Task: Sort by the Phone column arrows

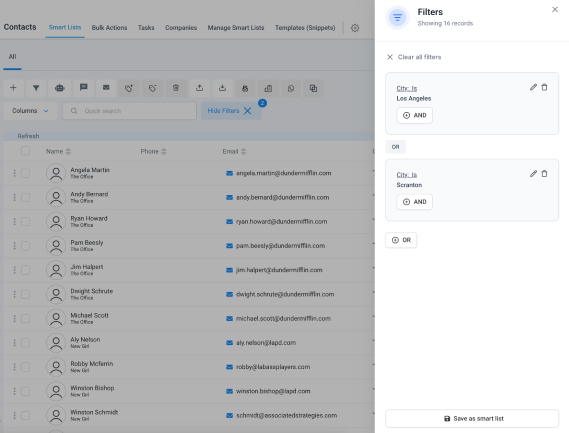Action: [x=164, y=151]
